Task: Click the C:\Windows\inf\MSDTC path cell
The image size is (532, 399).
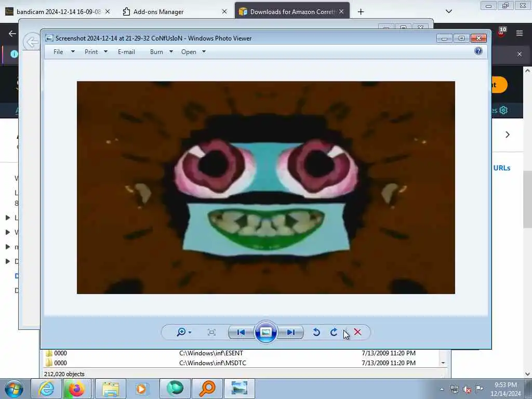Action: (212, 363)
